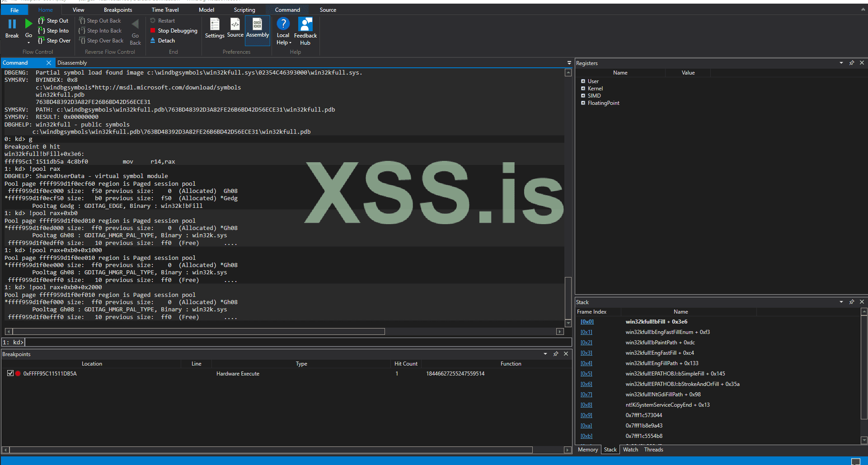Viewport: 868px width, 465px height.
Task: Click the Break pause icon
Action: 12,24
